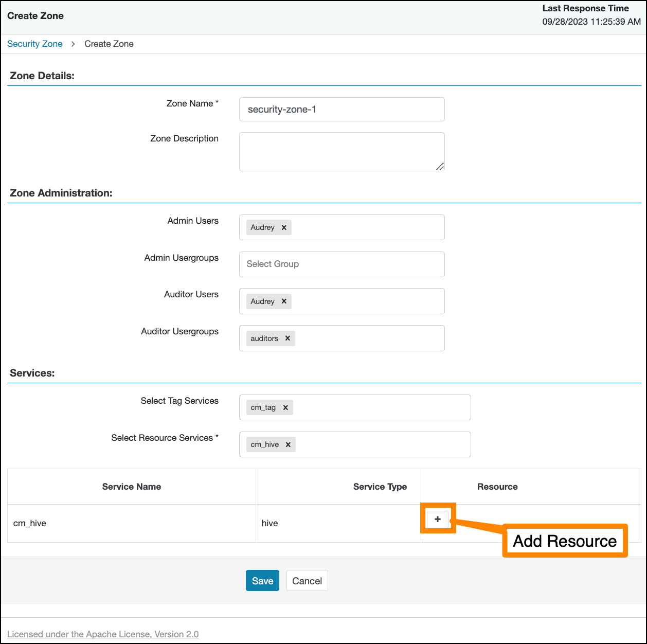
Task: Click the Zone Description resize handle
Action: click(x=440, y=166)
